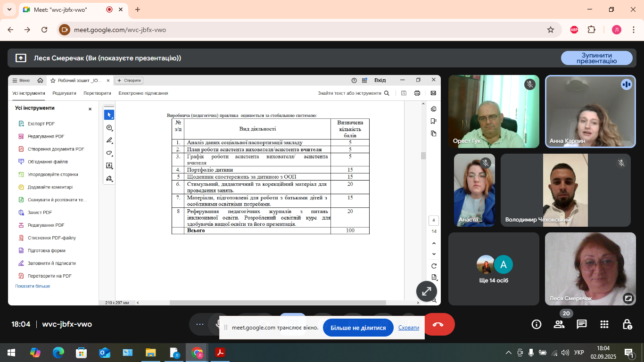Bookmark this page with the star icon
The image size is (644, 362).
pos(550,30)
